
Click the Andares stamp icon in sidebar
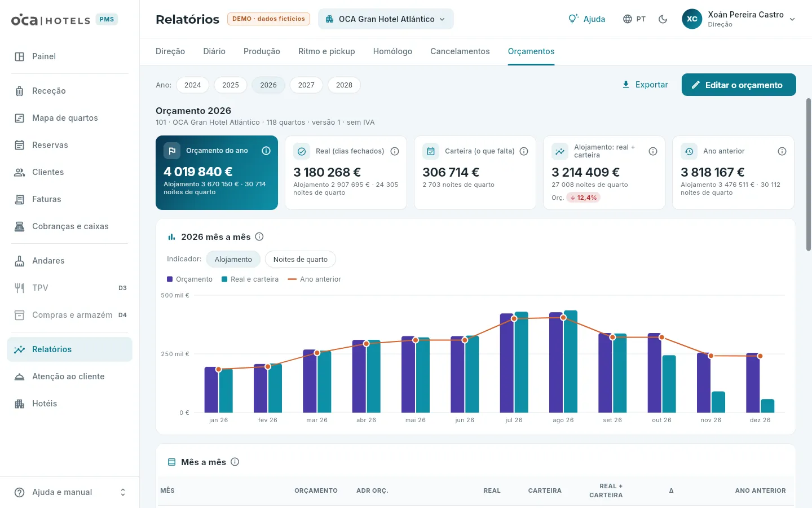pyautogui.click(x=19, y=261)
